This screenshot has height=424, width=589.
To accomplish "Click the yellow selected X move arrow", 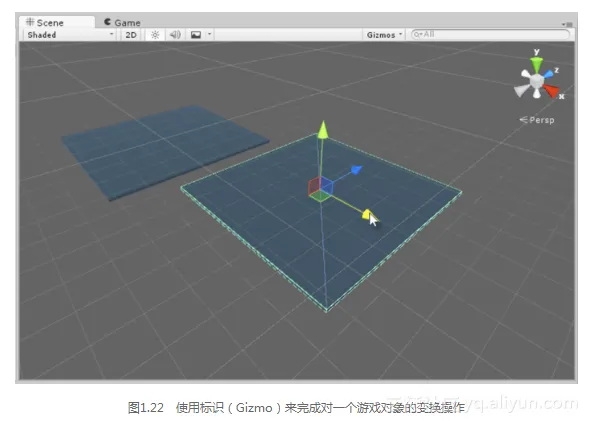I will pos(367,214).
